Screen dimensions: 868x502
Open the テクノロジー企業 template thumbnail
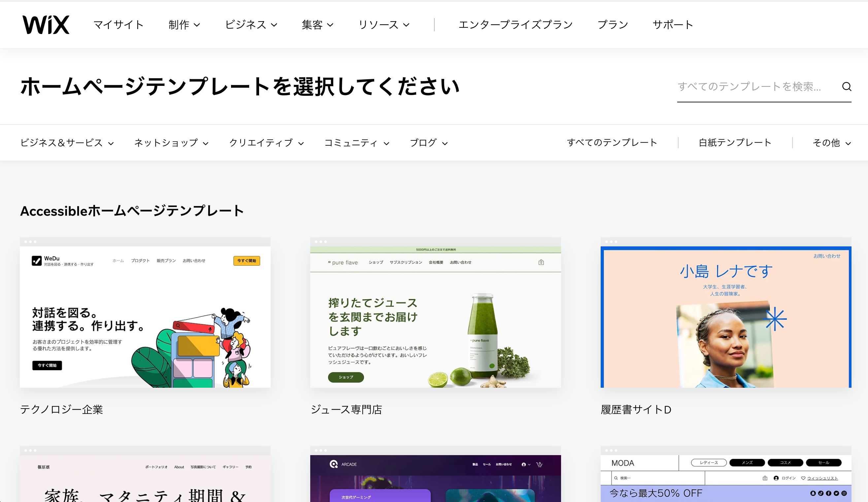pyautogui.click(x=145, y=312)
